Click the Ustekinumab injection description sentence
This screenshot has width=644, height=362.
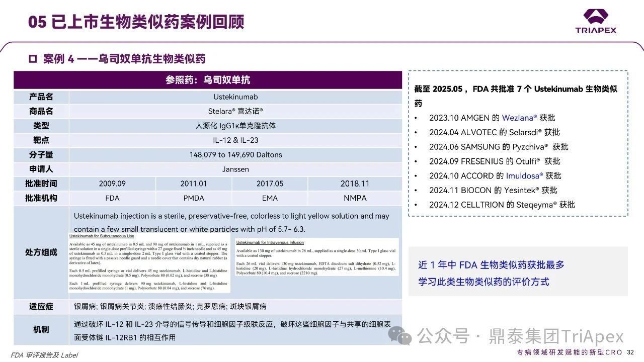[231, 223]
